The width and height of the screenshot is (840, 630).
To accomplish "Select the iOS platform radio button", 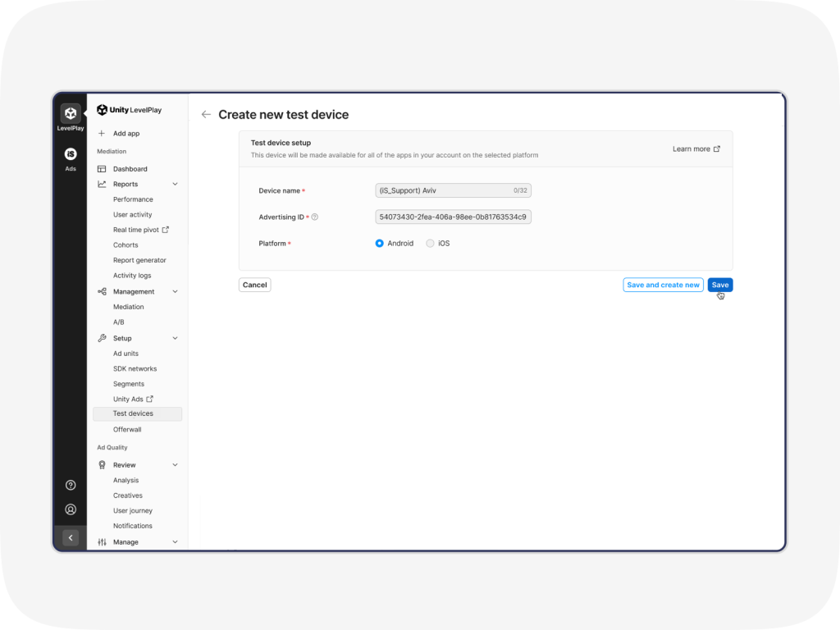I will click(431, 243).
